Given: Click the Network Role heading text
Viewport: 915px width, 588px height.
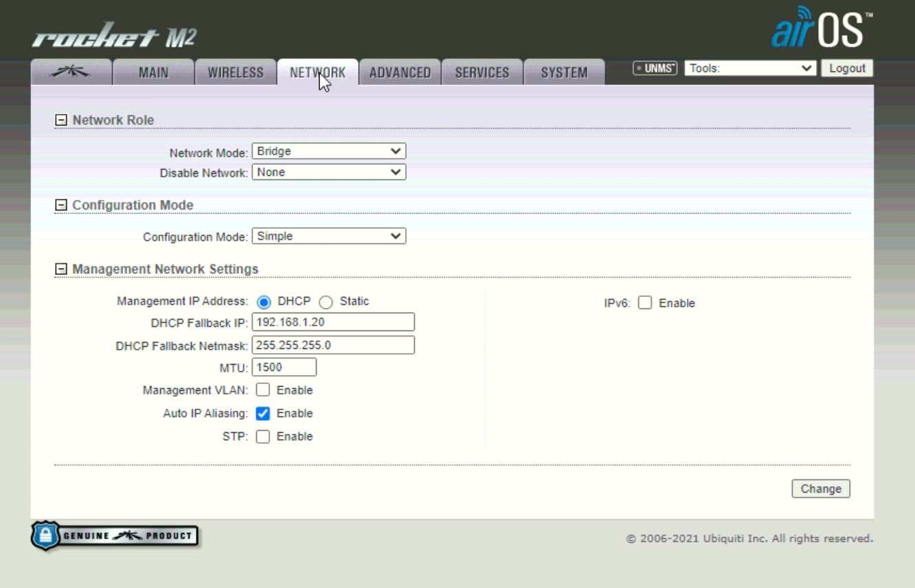Looking at the screenshot, I should click(113, 120).
